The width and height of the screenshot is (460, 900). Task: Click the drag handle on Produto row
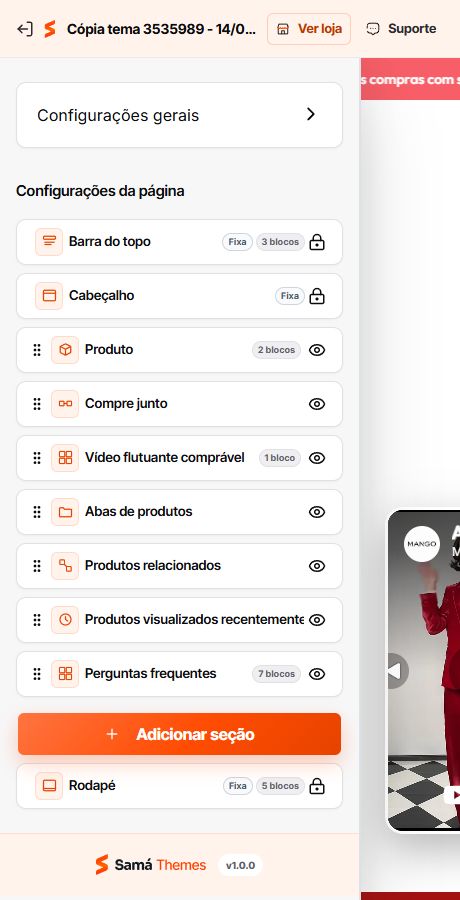(37, 350)
